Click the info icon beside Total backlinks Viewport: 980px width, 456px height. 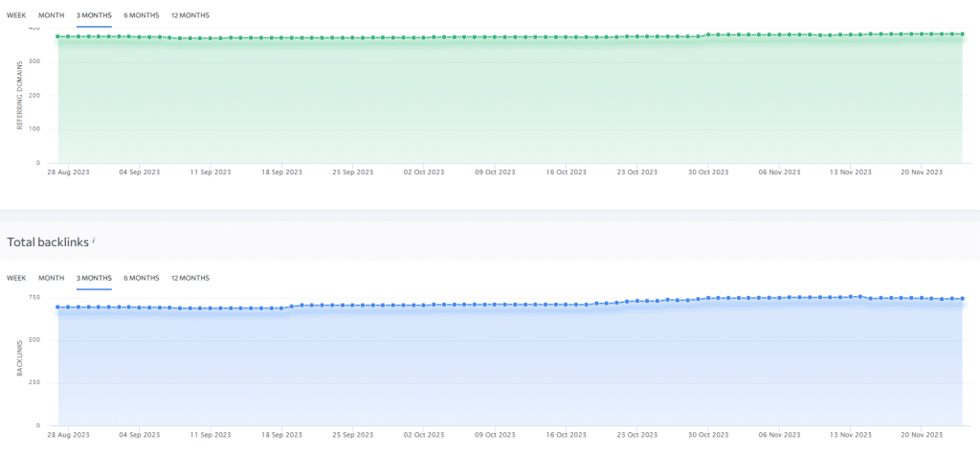tap(94, 239)
